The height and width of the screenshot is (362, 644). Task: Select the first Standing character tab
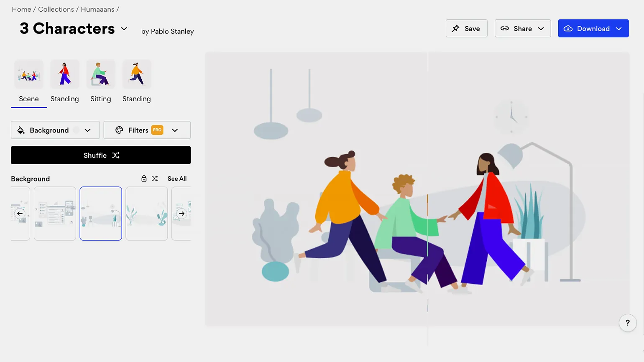65,83
